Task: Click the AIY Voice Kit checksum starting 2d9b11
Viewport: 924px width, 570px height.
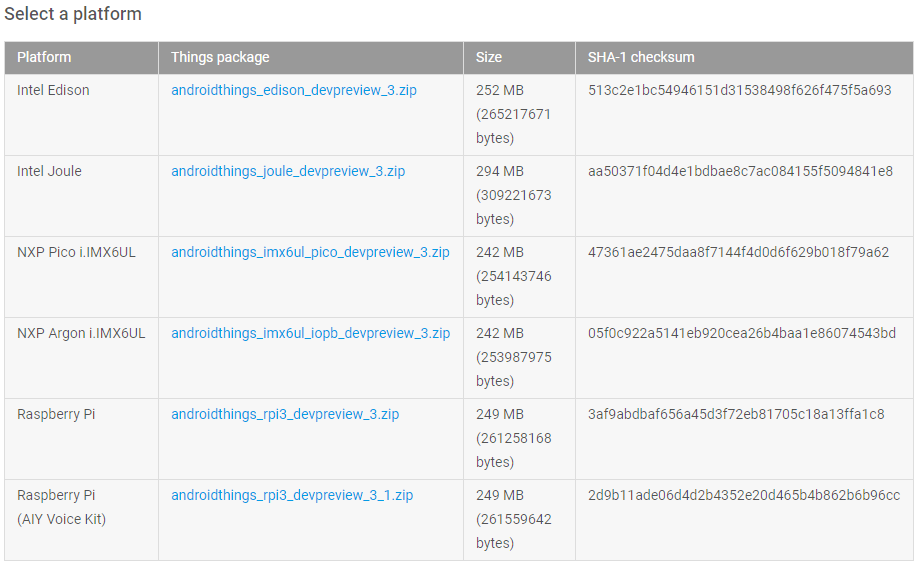Action: pos(744,495)
